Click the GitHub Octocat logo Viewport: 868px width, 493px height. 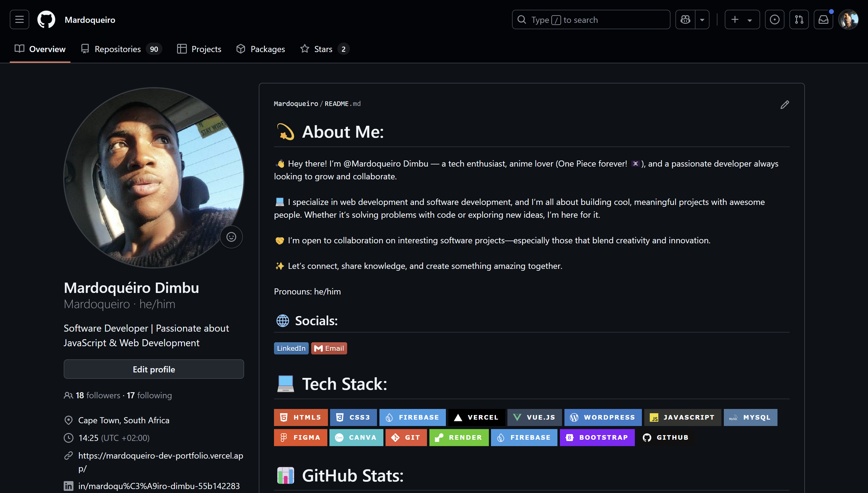tap(46, 19)
